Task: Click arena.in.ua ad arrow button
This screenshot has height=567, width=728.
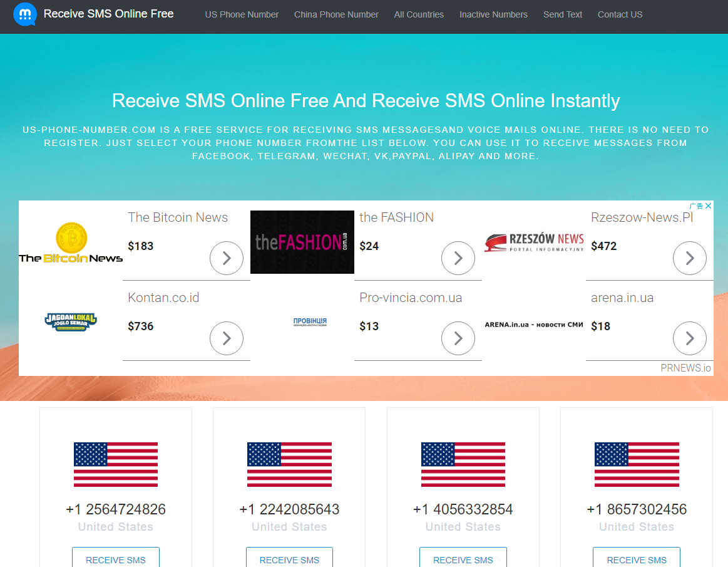Action: click(689, 338)
